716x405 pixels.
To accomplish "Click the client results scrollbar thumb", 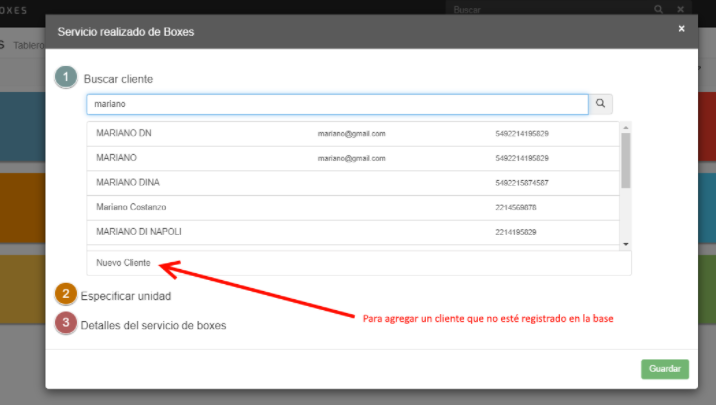I will click(626, 161).
